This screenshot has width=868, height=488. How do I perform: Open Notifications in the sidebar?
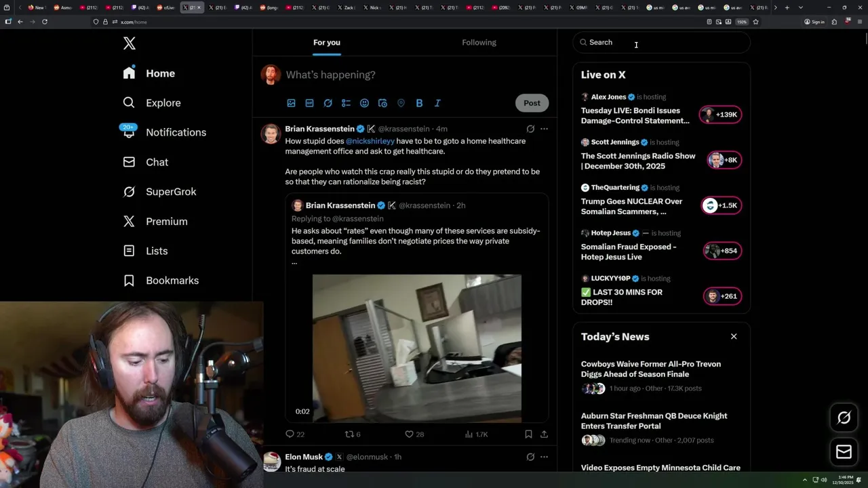(163, 132)
